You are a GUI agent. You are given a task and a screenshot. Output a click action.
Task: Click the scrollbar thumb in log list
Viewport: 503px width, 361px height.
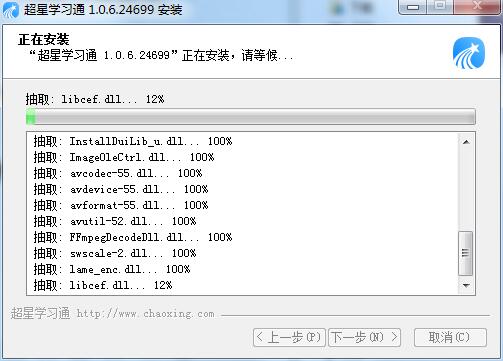click(465, 253)
